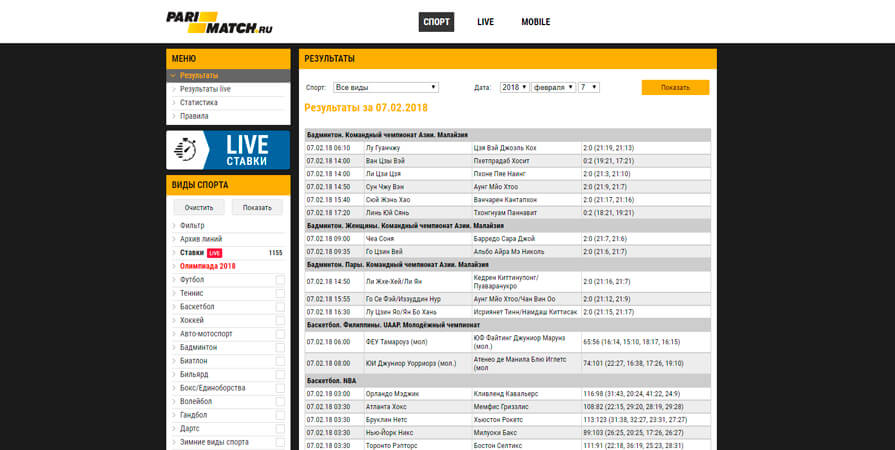Select the Линь Юй Сянь player cell
This screenshot has height=450, width=895.
(x=418, y=213)
